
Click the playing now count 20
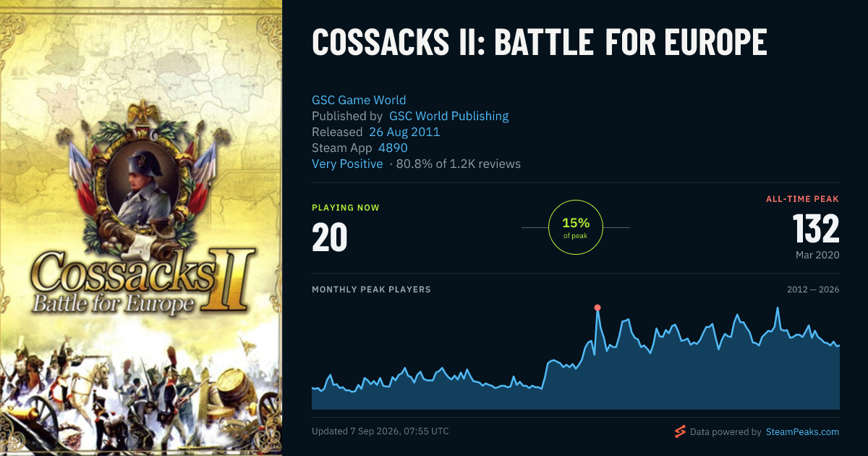[330, 237]
